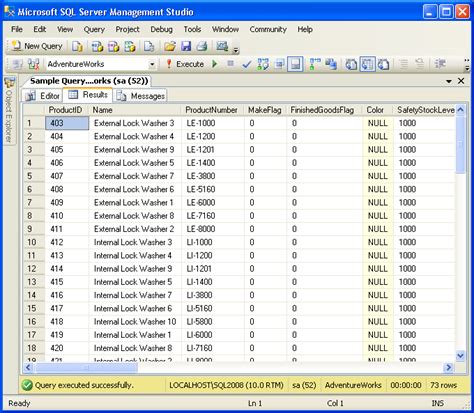The height and width of the screenshot is (413, 474).
Task: Select row header number 12
Action: pyautogui.click(x=34, y=269)
